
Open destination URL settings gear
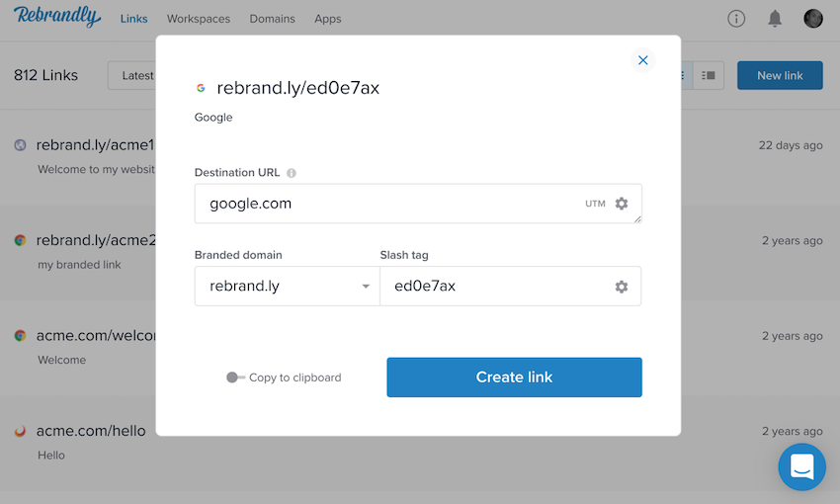pos(621,204)
